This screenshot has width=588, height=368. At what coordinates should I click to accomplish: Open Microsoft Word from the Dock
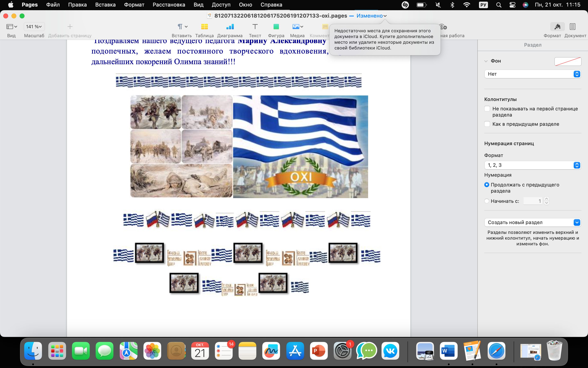[449, 351]
